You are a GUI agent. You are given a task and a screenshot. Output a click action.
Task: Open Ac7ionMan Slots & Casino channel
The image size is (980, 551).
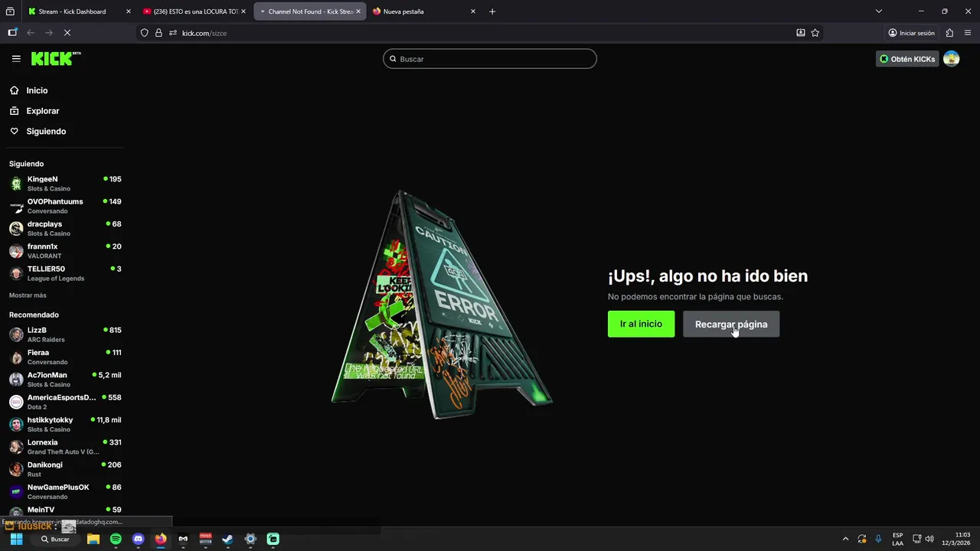point(65,380)
